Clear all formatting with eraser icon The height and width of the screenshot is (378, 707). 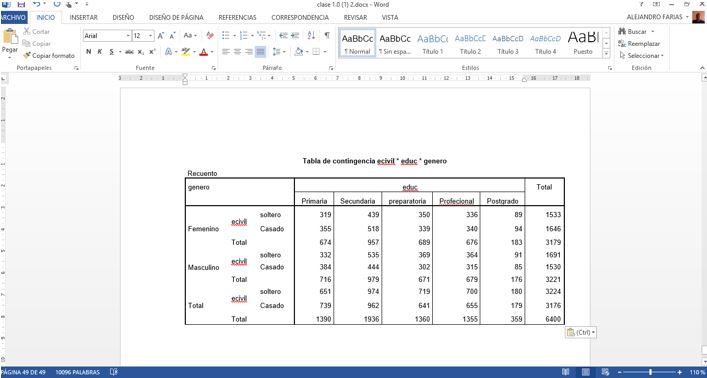coord(210,36)
